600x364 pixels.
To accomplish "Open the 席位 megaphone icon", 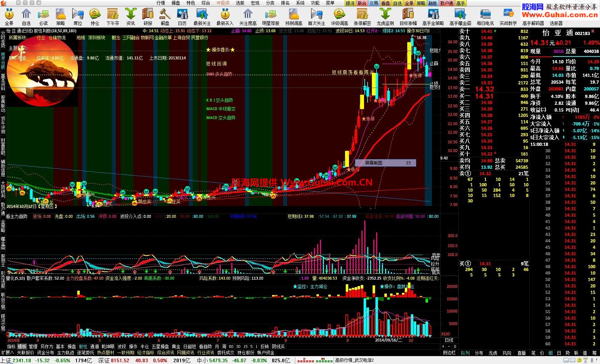I will tap(78, 17).
